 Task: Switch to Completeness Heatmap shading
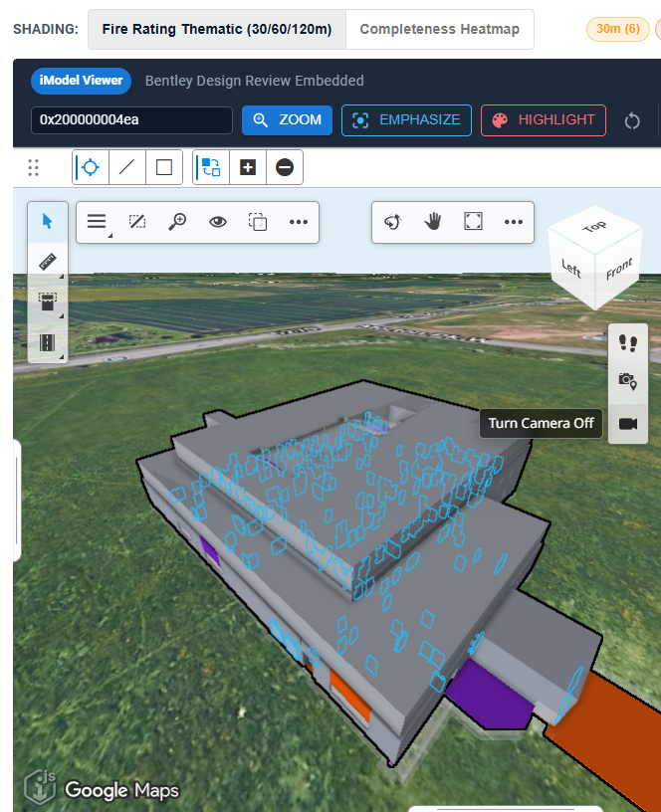pyautogui.click(x=439, y=29)
